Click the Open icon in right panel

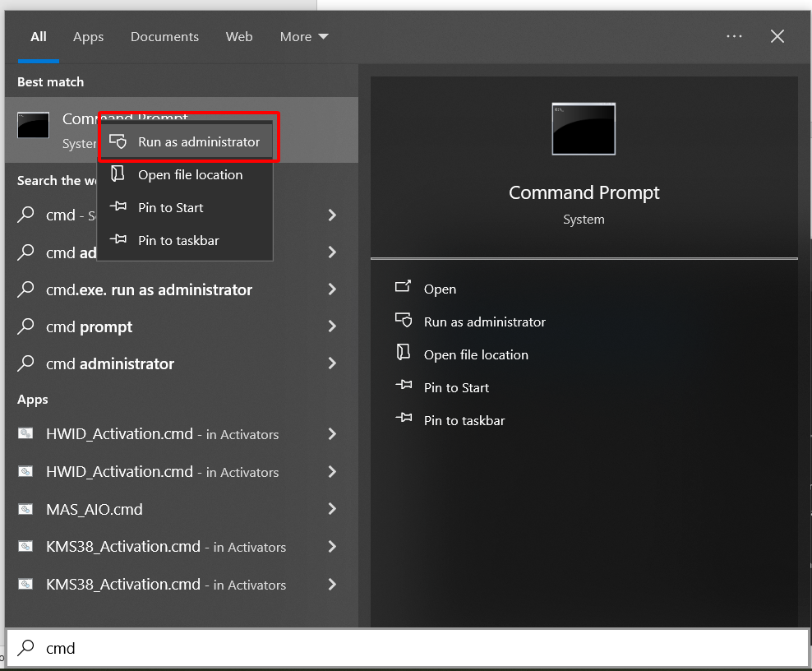[x=403, y=288]
